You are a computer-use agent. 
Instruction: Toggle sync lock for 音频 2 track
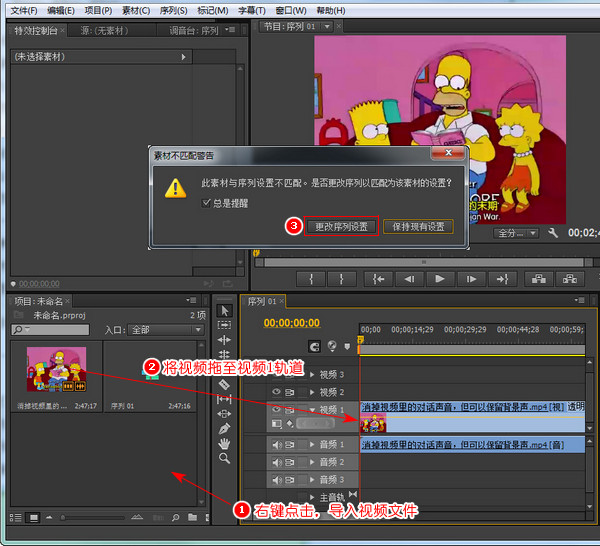pyautogui.click(x=290, y=462)
